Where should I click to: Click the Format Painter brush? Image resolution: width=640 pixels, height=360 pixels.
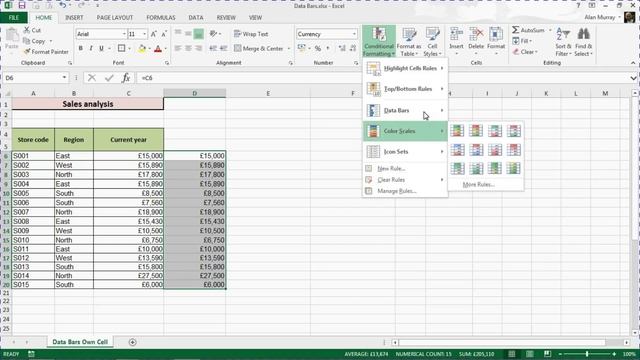[x=27, y=52]
